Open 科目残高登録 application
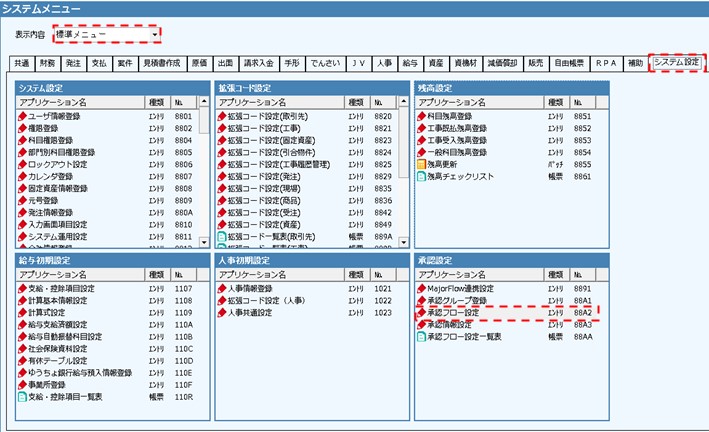The height and width of the screenshot is (432, 709). point(458,116)
